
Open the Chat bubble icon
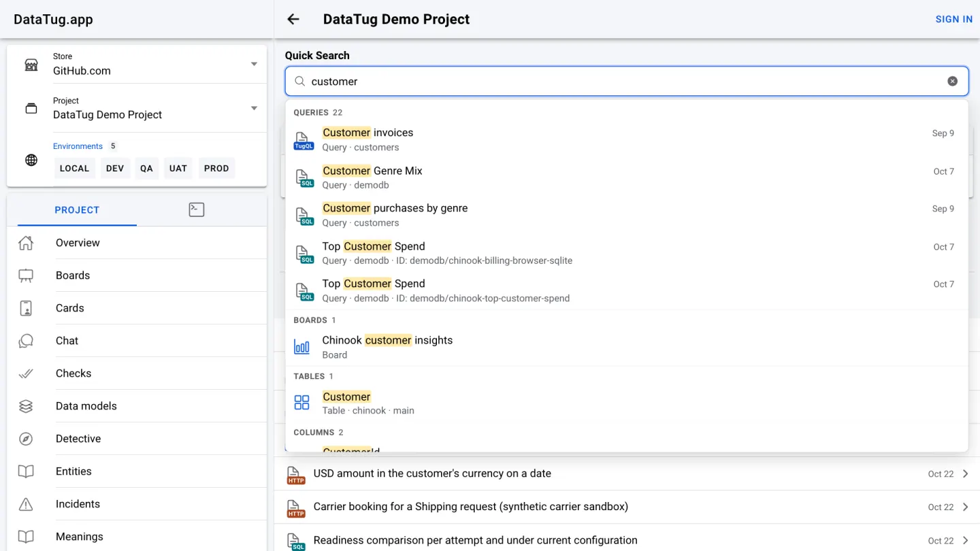point(26,341)
